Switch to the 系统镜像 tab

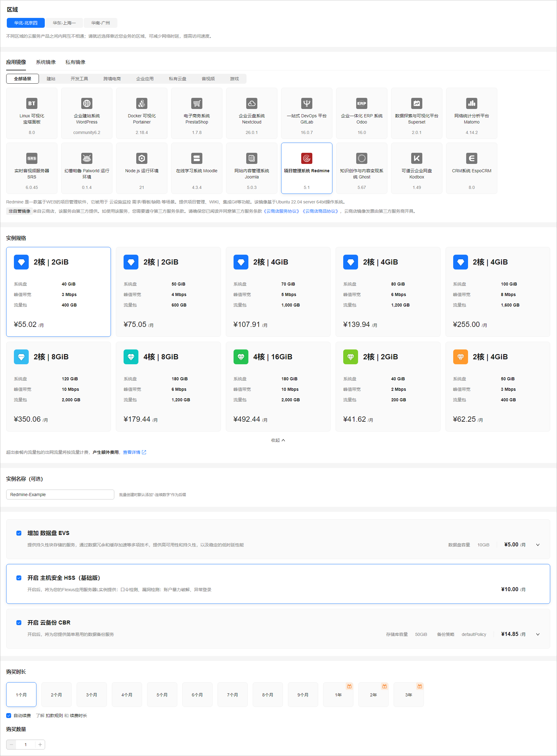(x=46, y=62)
